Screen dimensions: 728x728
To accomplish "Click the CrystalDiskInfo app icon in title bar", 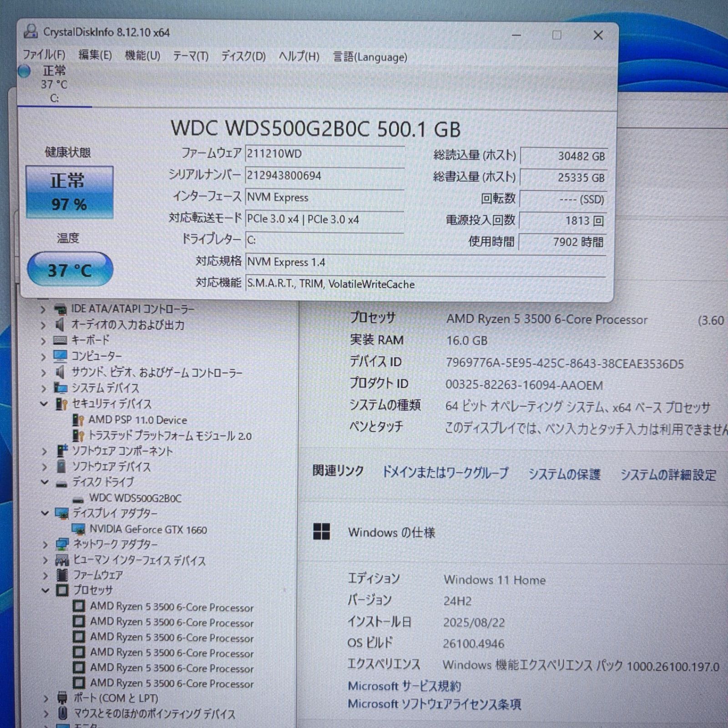I will click(30, 32).
